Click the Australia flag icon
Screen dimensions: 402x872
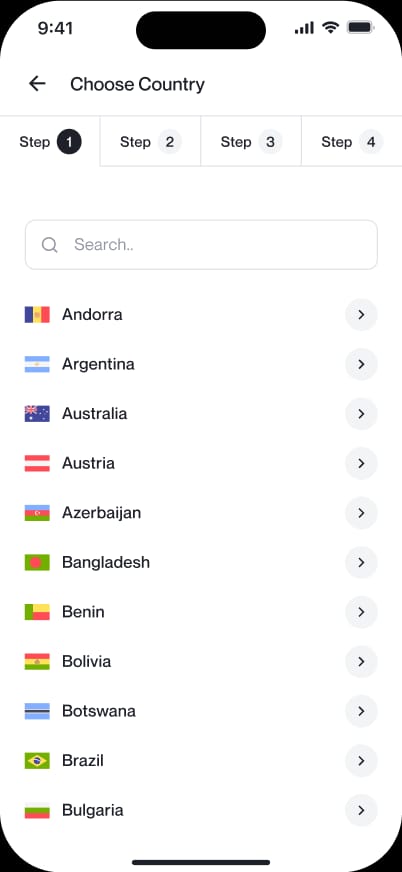pyautogui.click(x=37, y=414)
